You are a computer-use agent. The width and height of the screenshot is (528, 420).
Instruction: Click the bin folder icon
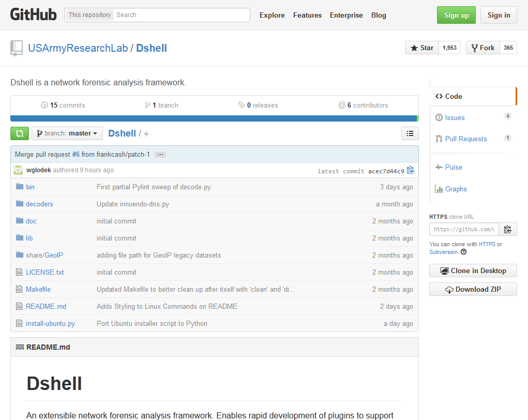pos(20,187)
